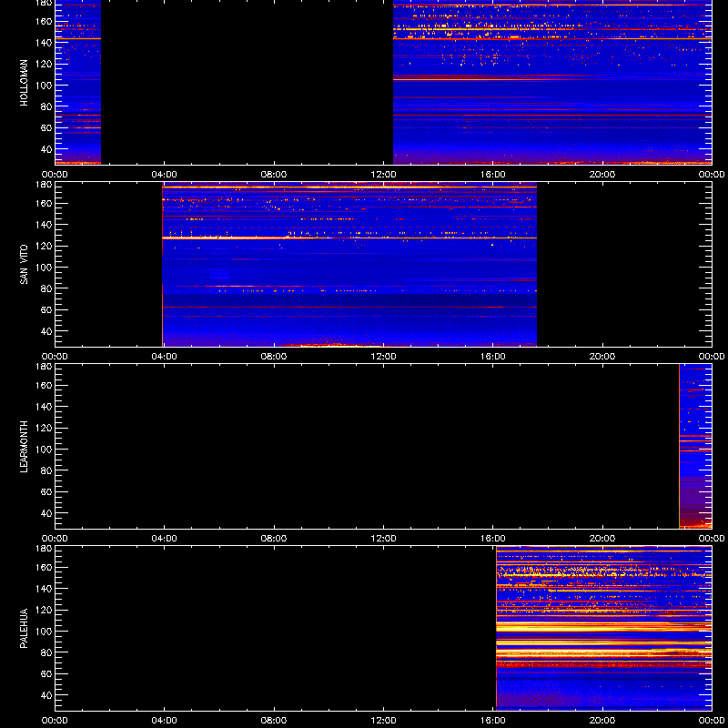Screen dimensions: 728x728
Task: Click the 160 frequency label on Learmonth axis
Action: [x=44, y=385]
